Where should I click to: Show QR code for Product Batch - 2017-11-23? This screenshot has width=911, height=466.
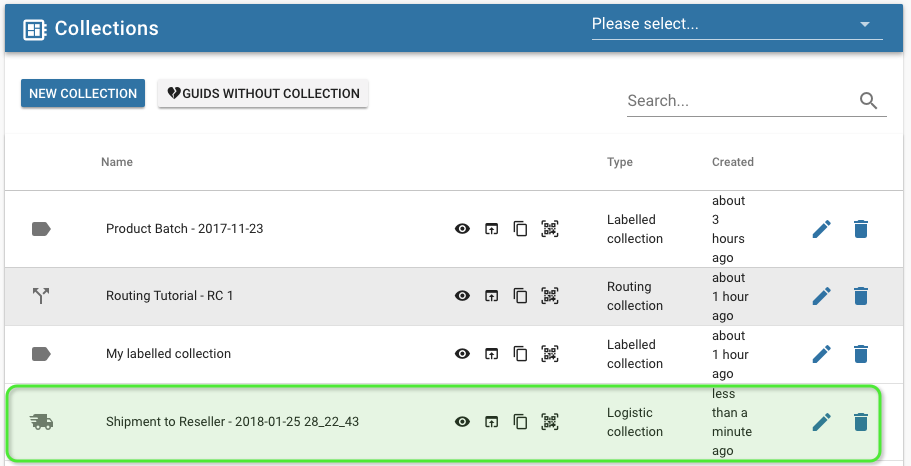pyautogui.click(x=550, y=229)
